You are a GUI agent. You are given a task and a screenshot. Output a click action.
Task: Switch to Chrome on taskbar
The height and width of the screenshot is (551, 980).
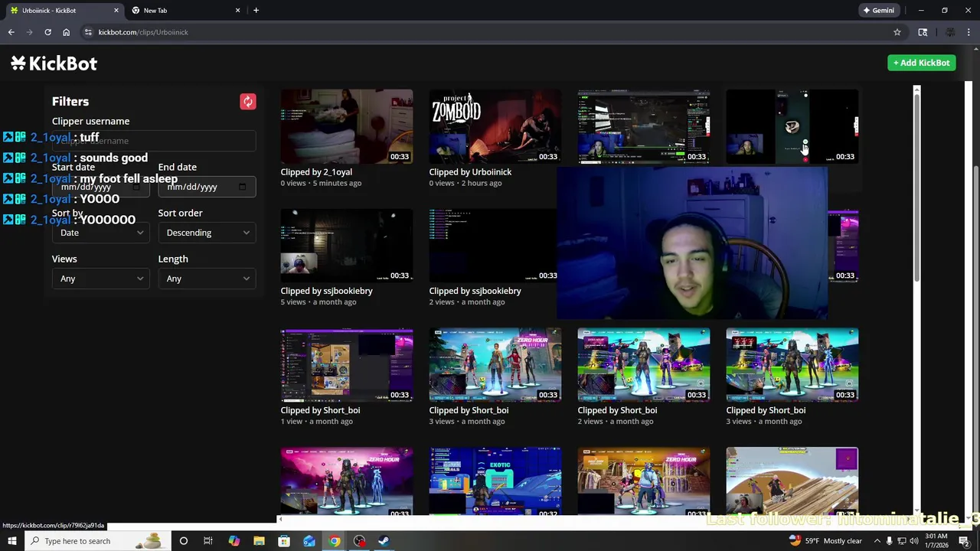335,541
